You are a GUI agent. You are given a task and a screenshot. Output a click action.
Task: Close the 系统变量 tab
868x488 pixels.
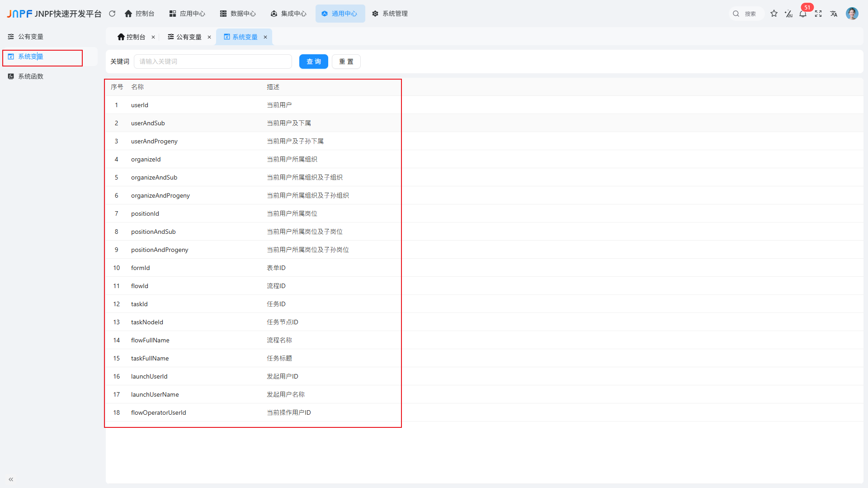point(265,37)
